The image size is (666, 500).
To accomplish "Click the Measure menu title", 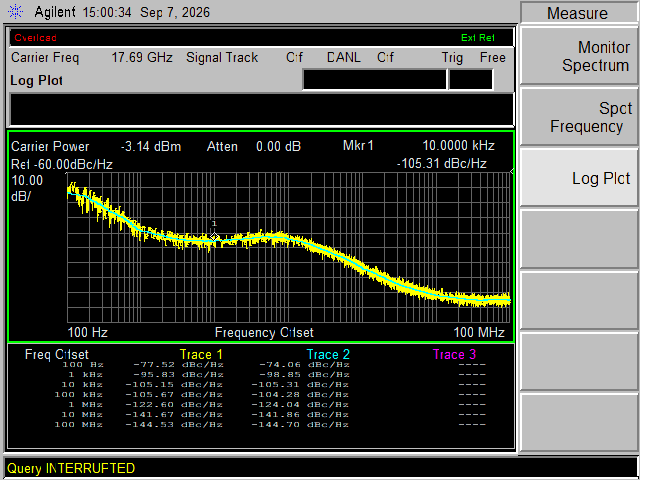I will (x=579, y=13).
